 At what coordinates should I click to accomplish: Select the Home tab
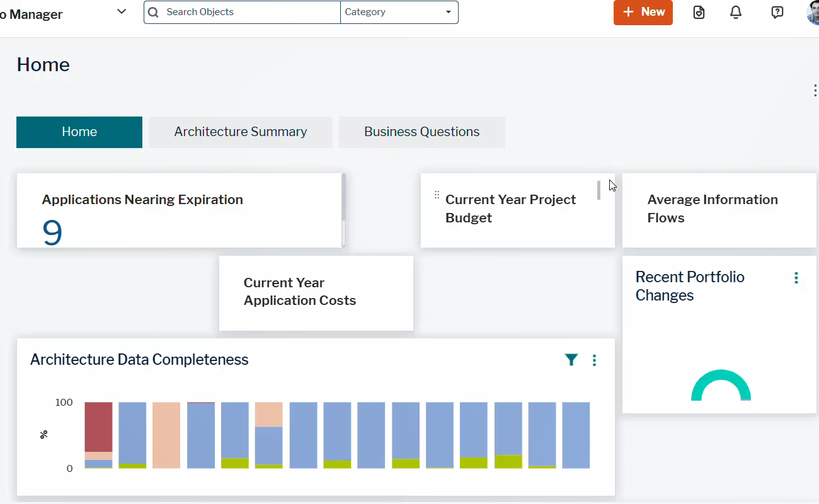[79, 132]
